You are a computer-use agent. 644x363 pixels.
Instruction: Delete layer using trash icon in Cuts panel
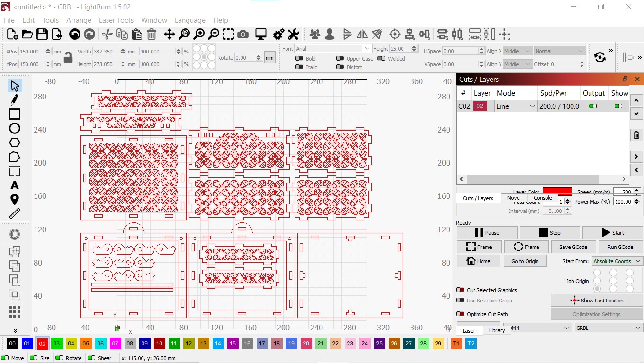pyautogui.click(x=636, y=135)
